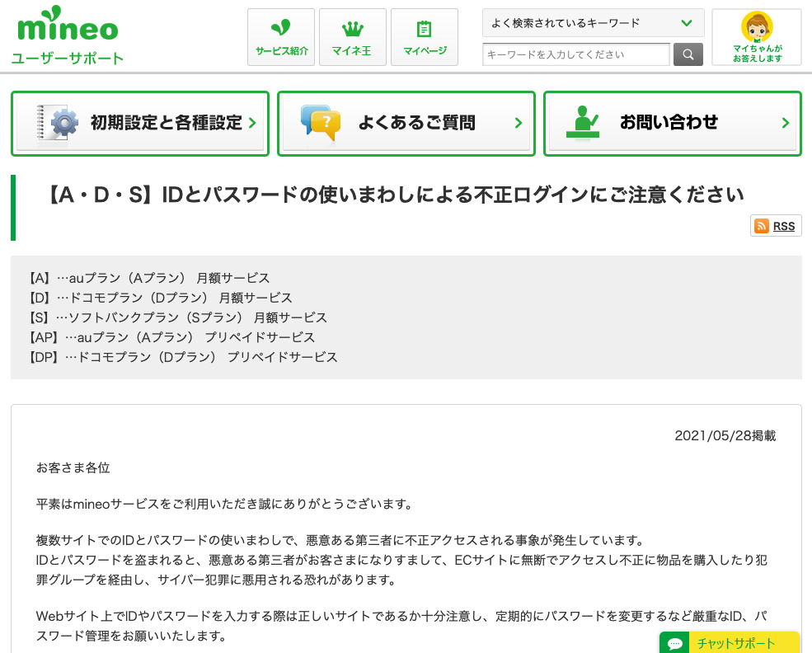Click the orange RSS feed icon

coord(761,226)
